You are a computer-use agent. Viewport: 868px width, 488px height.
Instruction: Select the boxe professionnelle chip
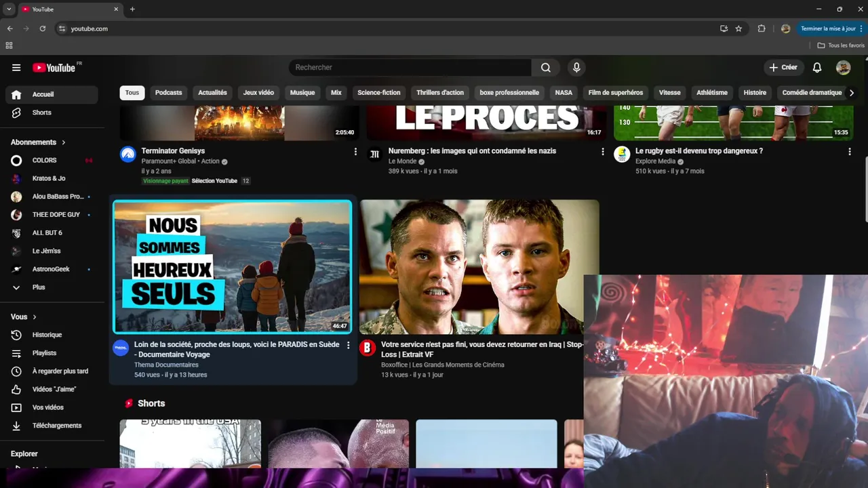[509, 93]
